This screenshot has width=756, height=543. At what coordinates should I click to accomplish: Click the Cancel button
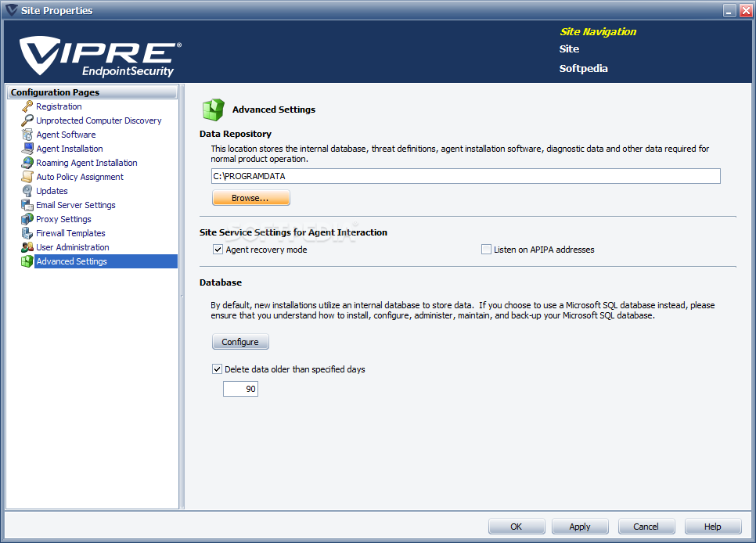click(646, 526)
